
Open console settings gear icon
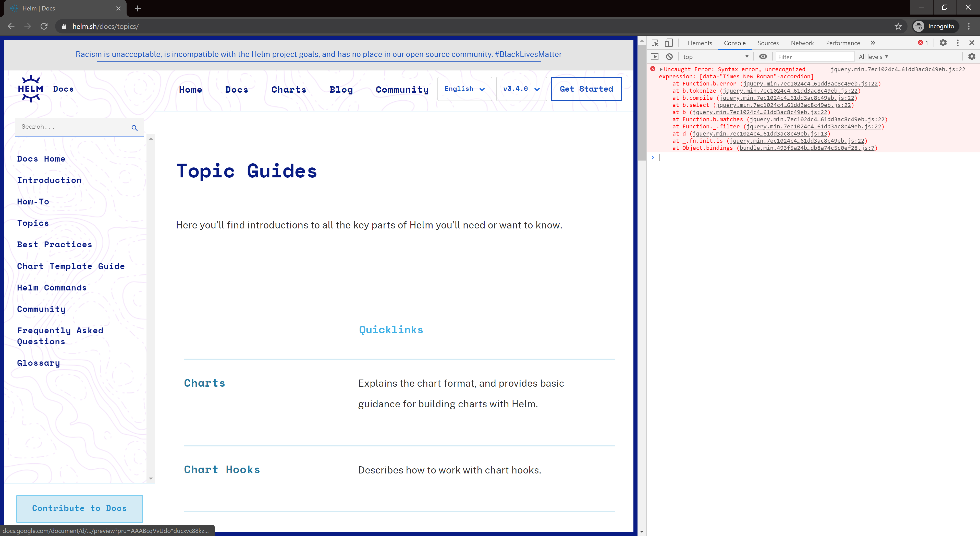(x=972, y=57)
